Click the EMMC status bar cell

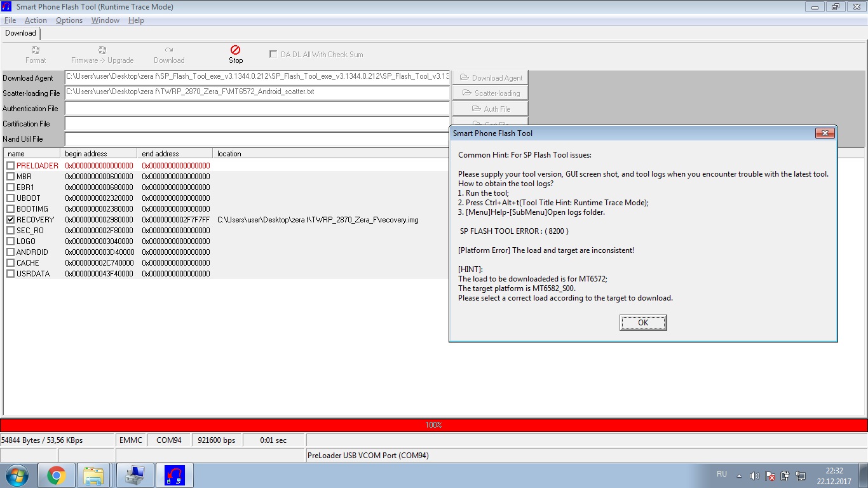click(x=131, y=440)
